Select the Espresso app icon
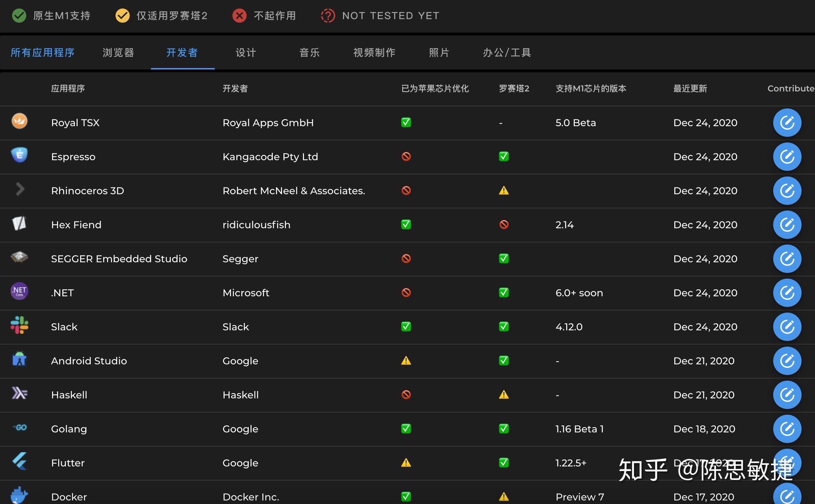 click(19, 155)
